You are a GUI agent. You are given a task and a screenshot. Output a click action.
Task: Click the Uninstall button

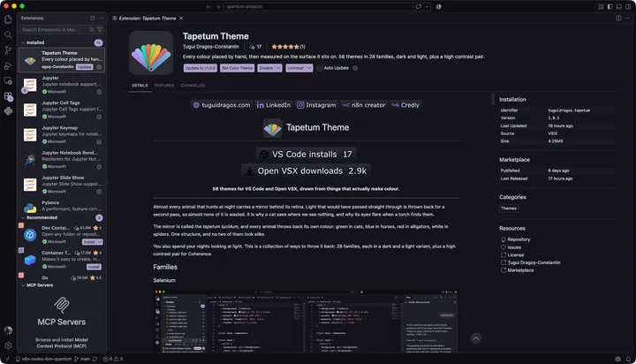tap(296, 68)
